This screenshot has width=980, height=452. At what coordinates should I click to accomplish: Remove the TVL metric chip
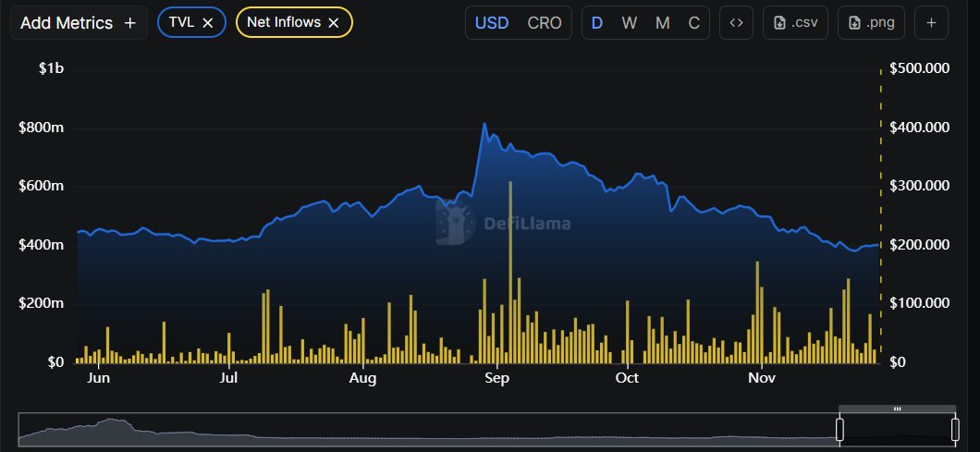point(208,23)
